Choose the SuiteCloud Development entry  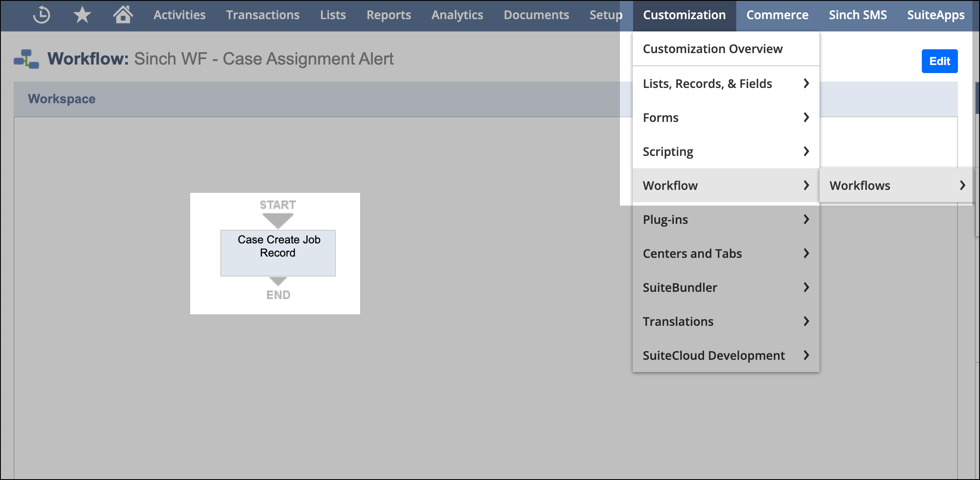[726, 355]
